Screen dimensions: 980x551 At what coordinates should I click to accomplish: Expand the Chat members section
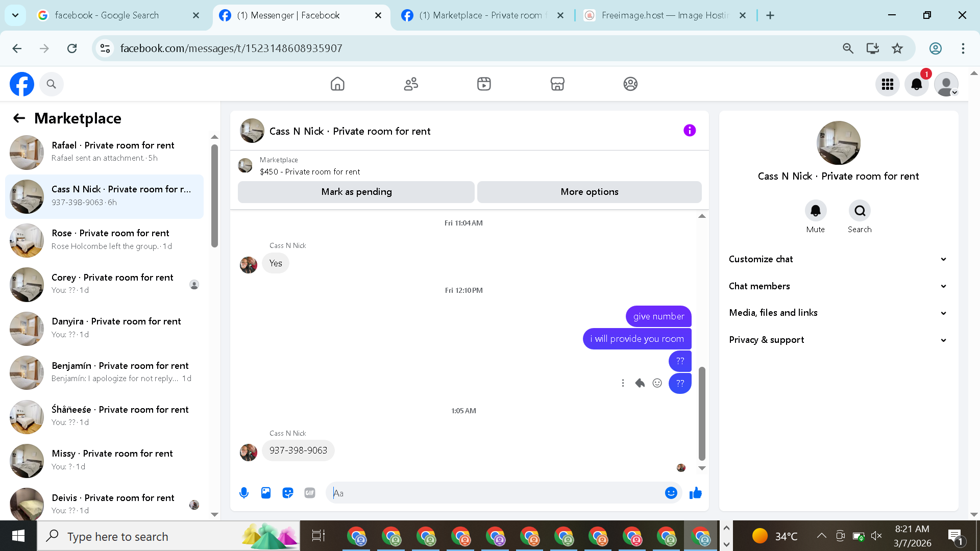point(838,286)
